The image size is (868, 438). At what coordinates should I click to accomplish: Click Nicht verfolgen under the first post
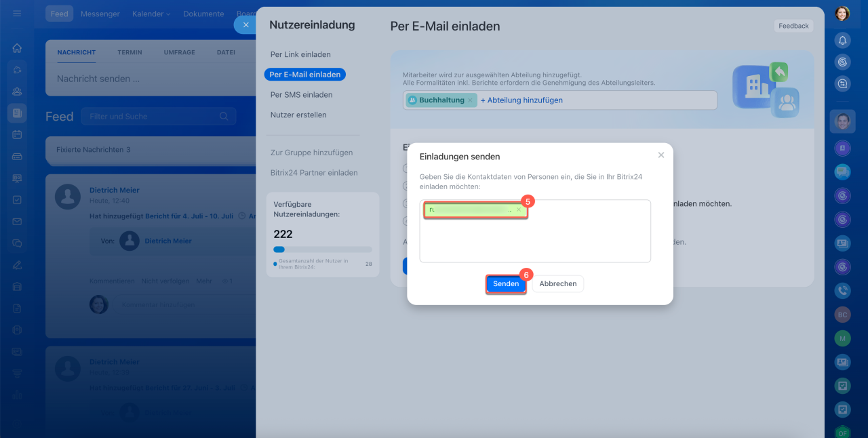[x=165, y=281]
